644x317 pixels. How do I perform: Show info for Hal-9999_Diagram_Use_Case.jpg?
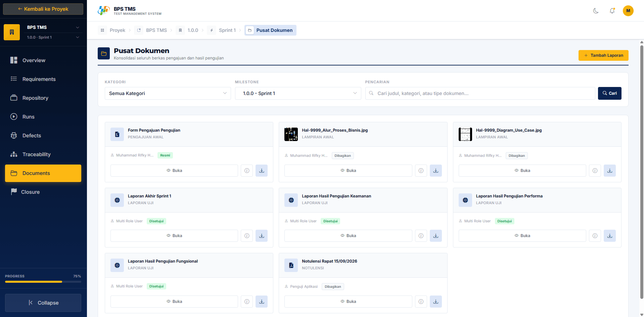595,171
